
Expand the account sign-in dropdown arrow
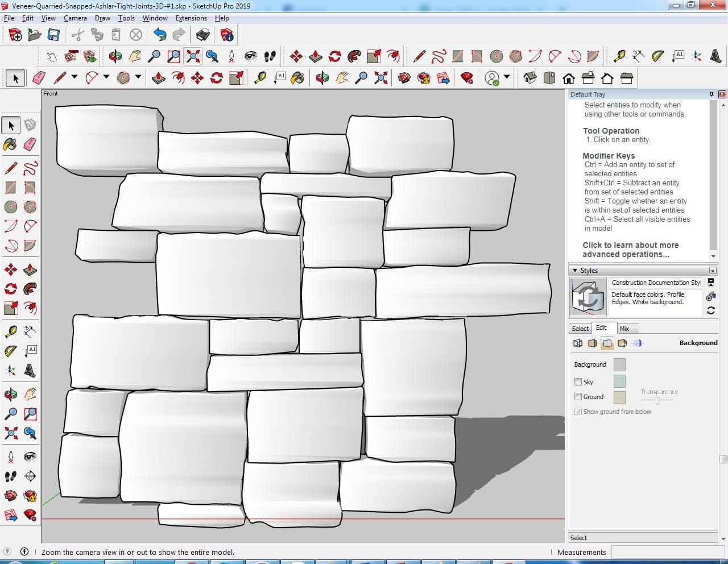507,77
